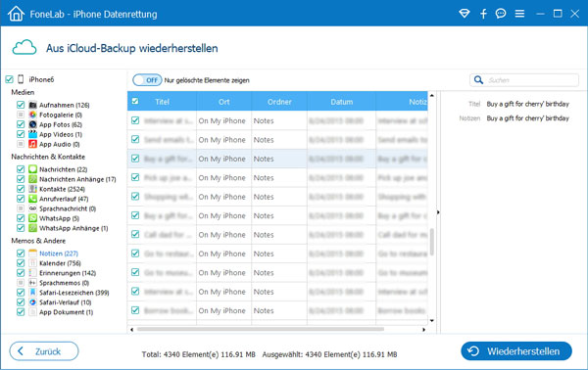588x370 pixels.
Task: Uncheck the Kontakte (2524) checkbox
Action: coord(21,189)
